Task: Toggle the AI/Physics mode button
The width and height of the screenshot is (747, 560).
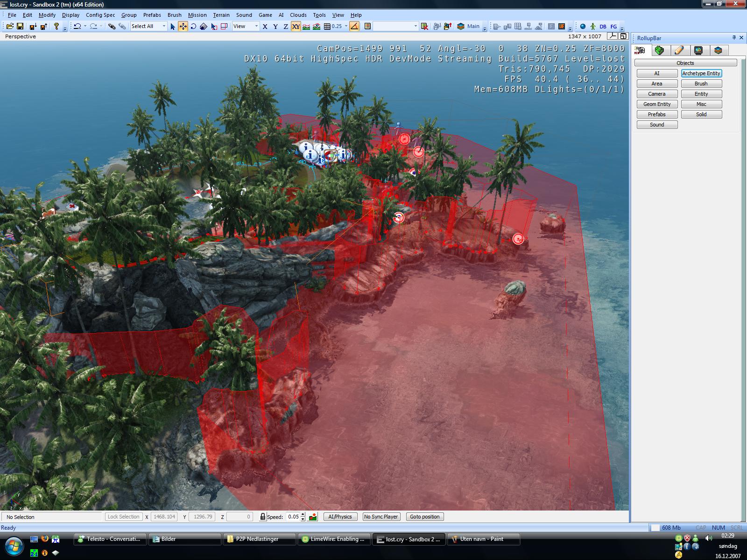Action: pyautogui.click(x=340, y=517)
